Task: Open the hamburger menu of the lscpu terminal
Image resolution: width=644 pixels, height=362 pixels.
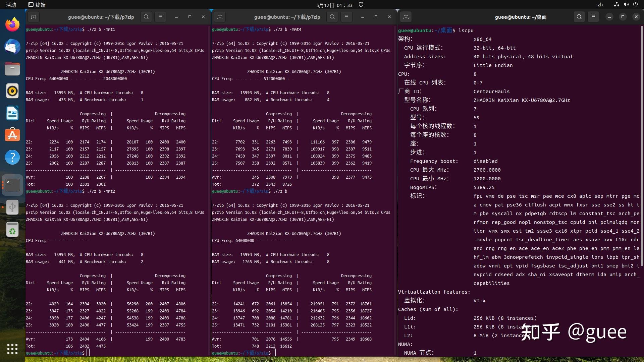Action: coord(593,16)
